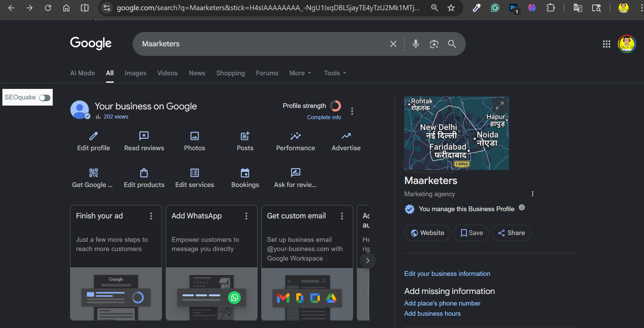Switch to the Images tab
The width and height of the screenshot is (644, 328).
tap(135, 73)
